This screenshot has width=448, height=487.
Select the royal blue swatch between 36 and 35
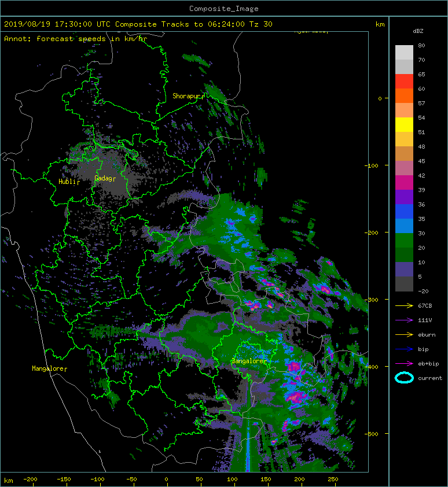click(404, 212)
